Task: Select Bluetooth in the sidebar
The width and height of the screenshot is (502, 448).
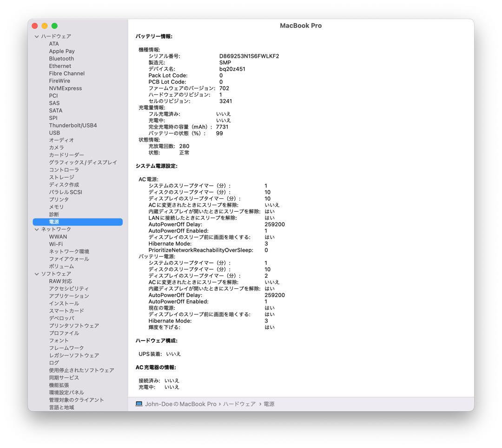Action: pos(61,58)
